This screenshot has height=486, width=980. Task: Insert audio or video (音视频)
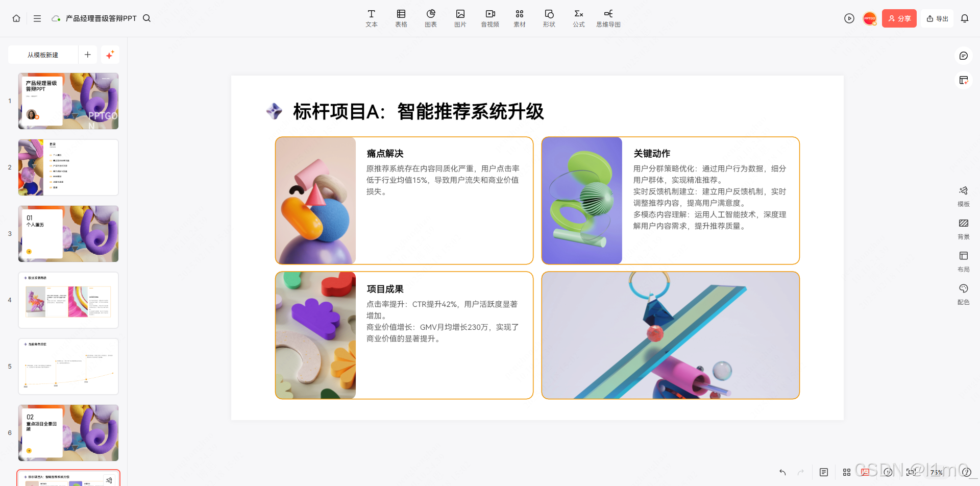pos(490,18)
